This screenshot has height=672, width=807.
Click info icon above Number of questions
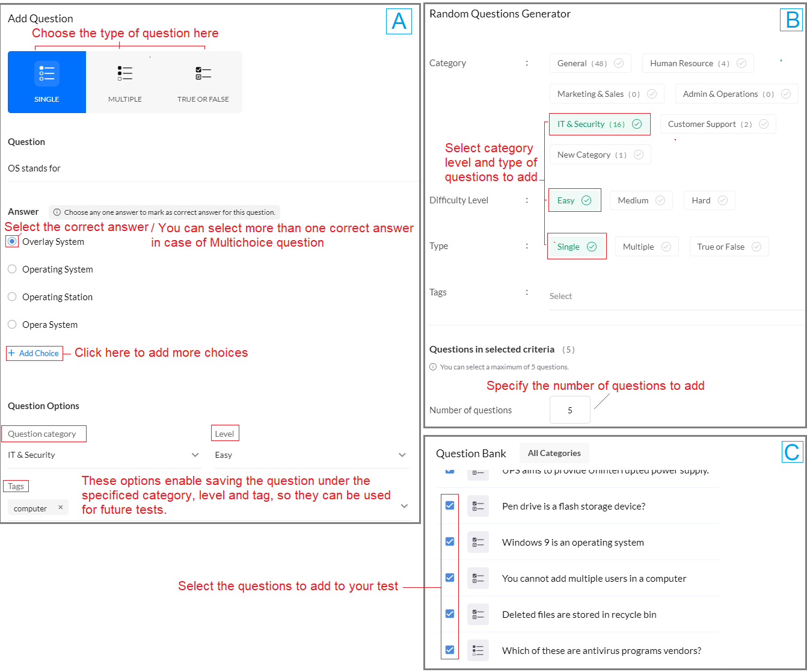[432, 366]
